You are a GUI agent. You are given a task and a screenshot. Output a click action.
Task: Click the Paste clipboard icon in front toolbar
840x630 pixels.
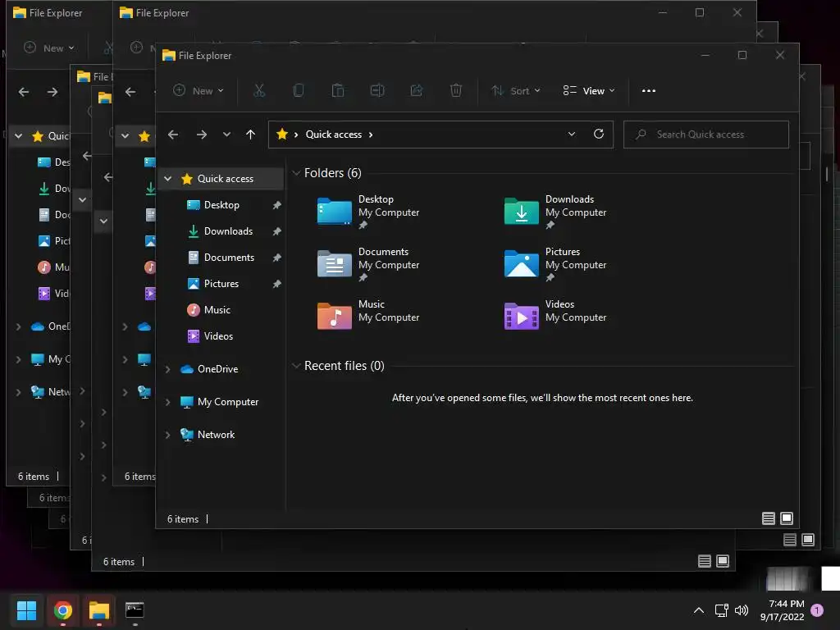tap(337, 90)
